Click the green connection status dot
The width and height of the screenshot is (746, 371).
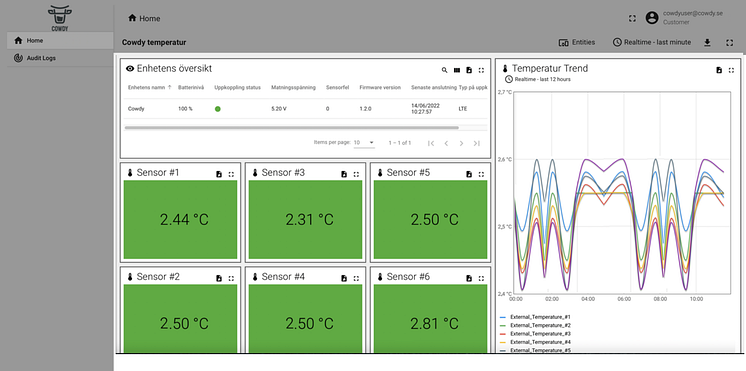tap(217, 109)
